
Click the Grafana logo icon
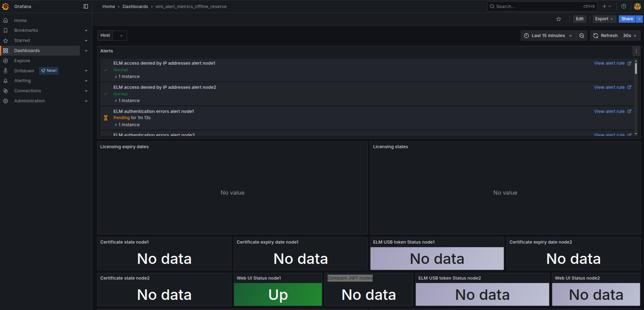point(6,6)
